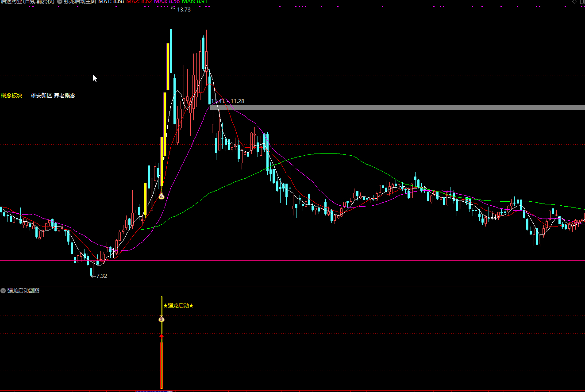Click the 强龙启动副图 sub-chart title
This screenshot has width=585, height=392.
tap(23, 291)
